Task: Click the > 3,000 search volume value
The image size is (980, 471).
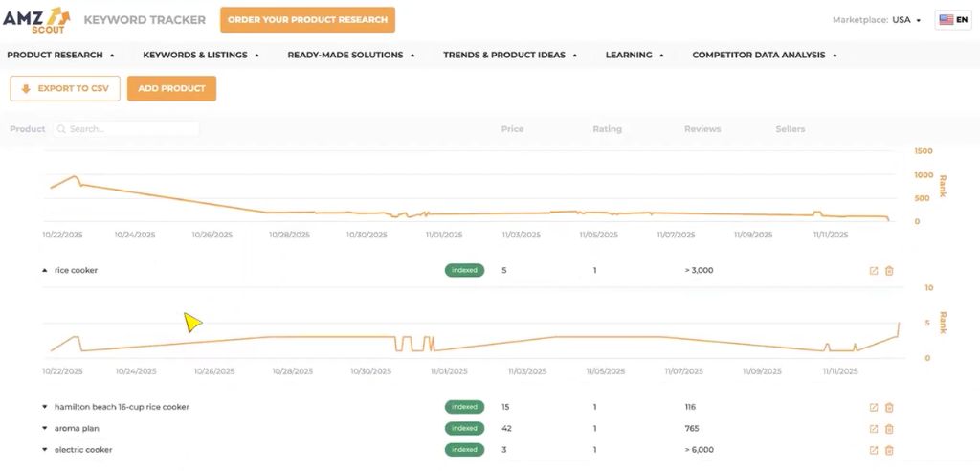Action: (699, 271)
